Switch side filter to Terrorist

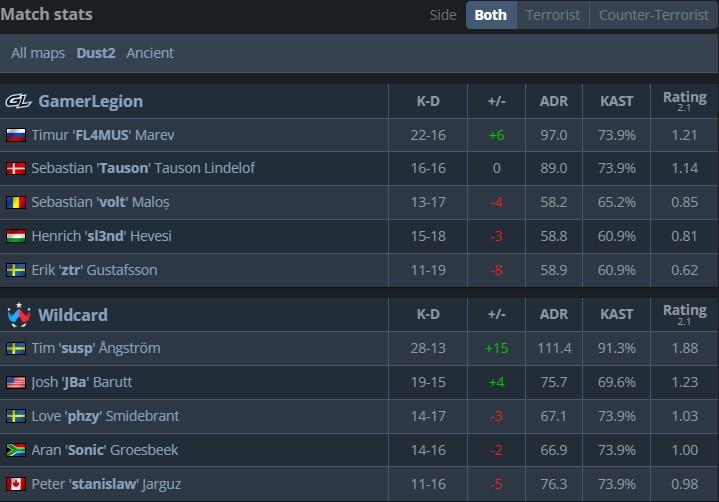pyautogui.click(x=553, y=15)
